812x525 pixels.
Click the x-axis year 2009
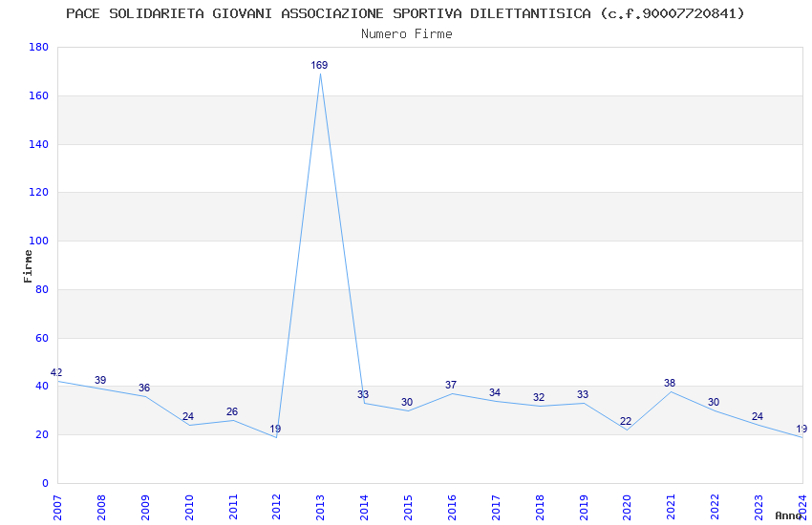pos(145,508)
